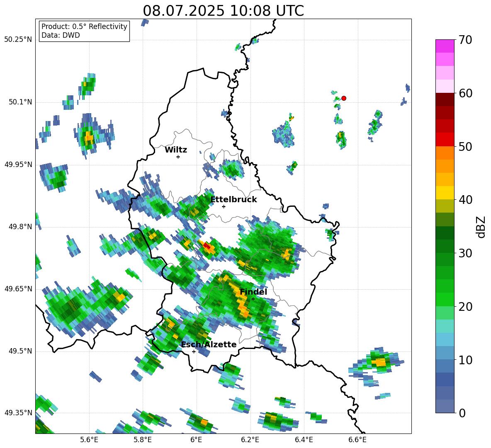Click the 30 tick on the colorbar
This screenshot has height=448, width=491.
(466, 253)
